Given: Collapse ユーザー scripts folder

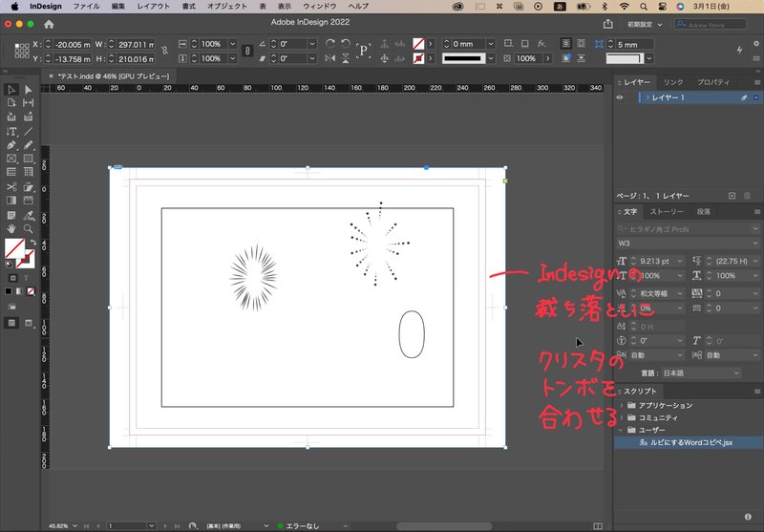Looking at the screenshot, I should (x=622, y=430).
